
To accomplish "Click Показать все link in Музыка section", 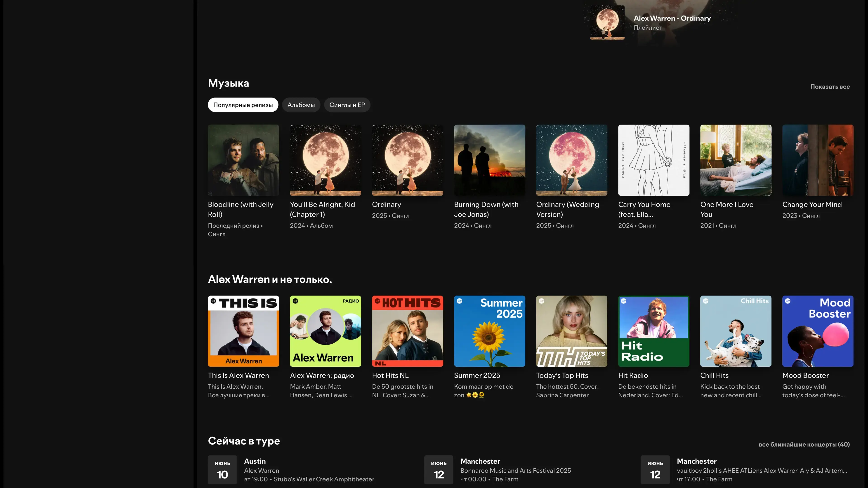I will pos(830,87).
